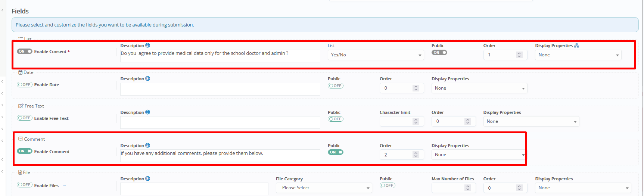Toggle Public switch in the Free Text row
The image size is (644, 196).
[336, 119]
